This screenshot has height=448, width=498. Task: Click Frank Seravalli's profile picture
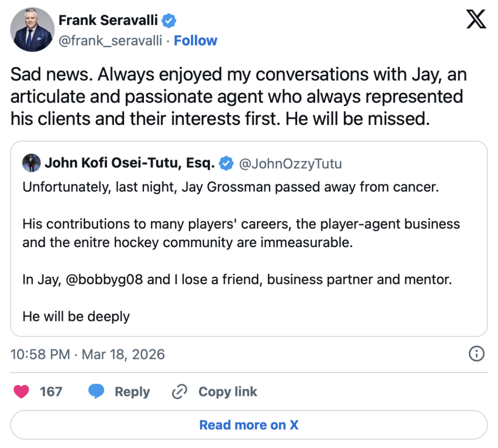(x=32, y=29)
